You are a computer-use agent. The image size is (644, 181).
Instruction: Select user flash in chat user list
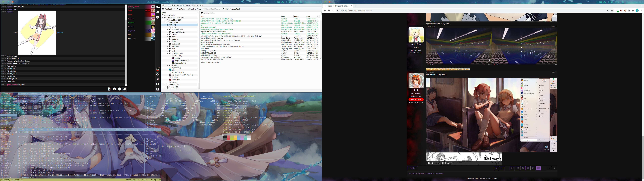(x=141, y=11)
